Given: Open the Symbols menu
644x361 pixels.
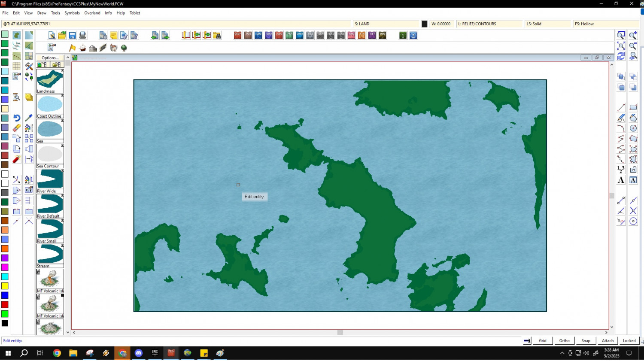Looking at the screenshot, I should click(x=72, y=13).
